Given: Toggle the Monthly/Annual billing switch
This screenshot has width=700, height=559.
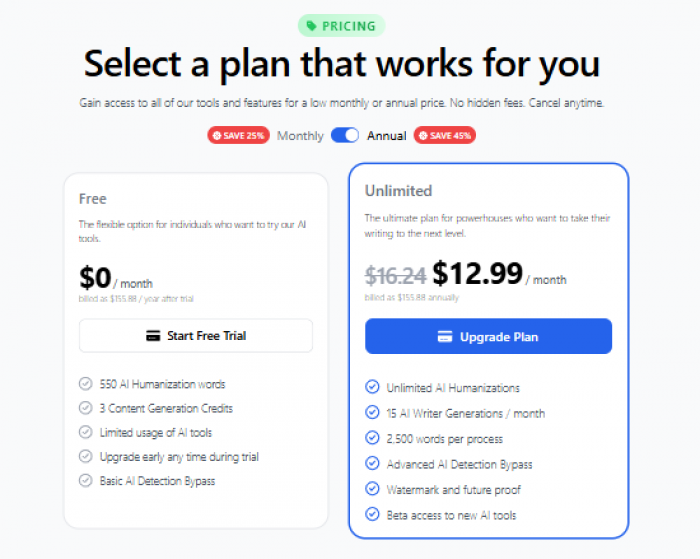Looking at the screenshot, I should [345, 135].
